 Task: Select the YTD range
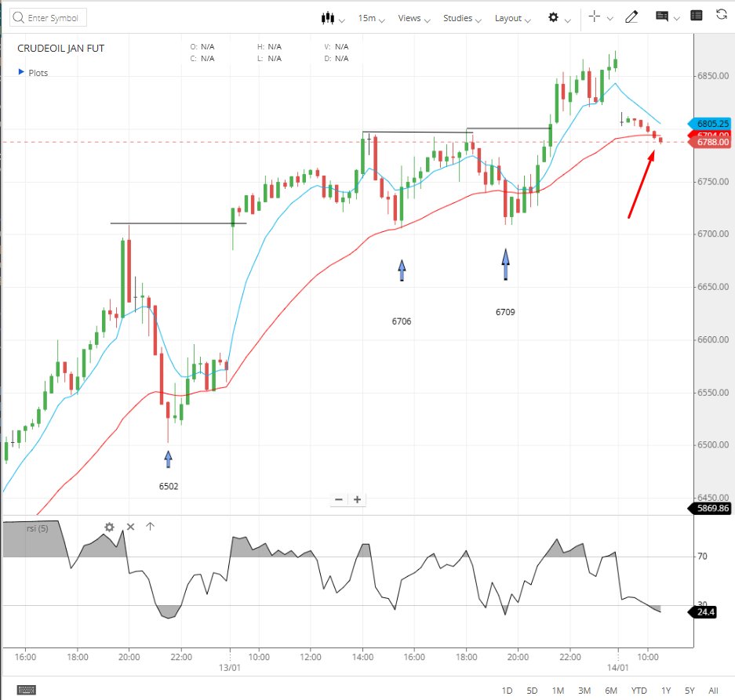[639, 691]
